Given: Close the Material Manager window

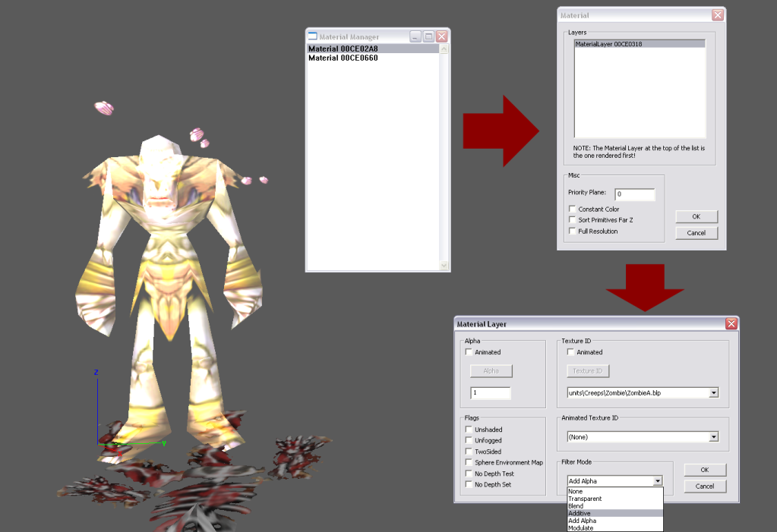Looking at the screenshot, I should (441, 36).
